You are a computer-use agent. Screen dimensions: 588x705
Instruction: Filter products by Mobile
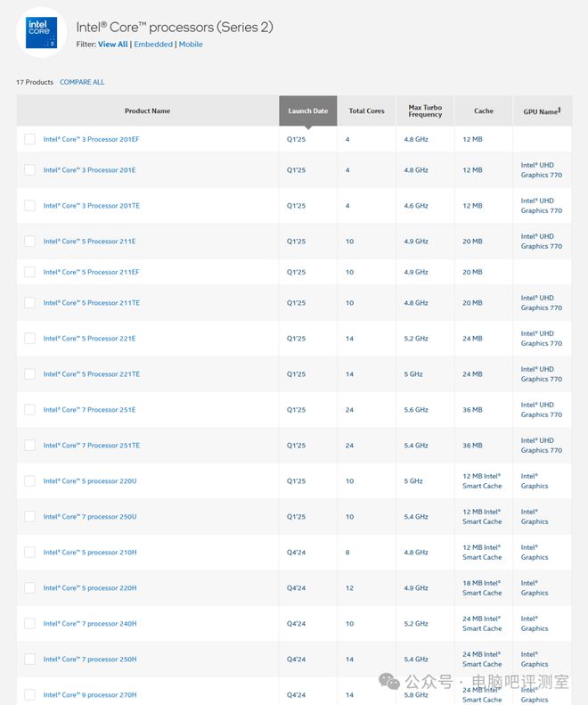coord(191,44)
